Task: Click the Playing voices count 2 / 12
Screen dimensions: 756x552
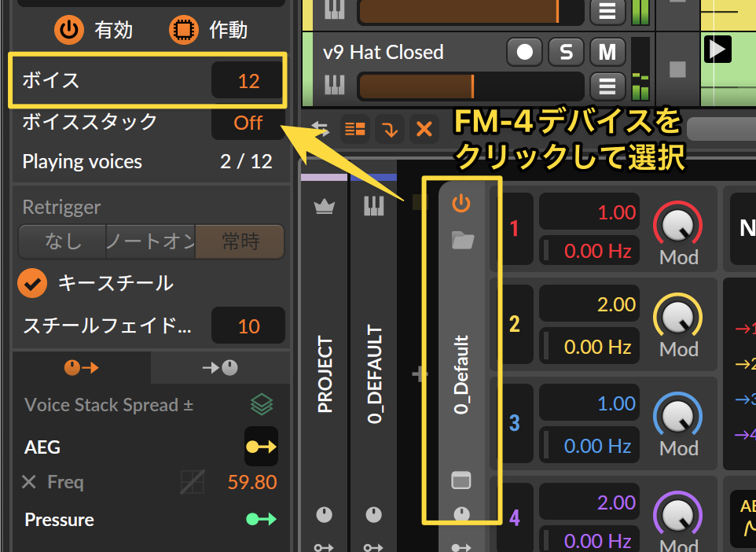Action: 246,162
